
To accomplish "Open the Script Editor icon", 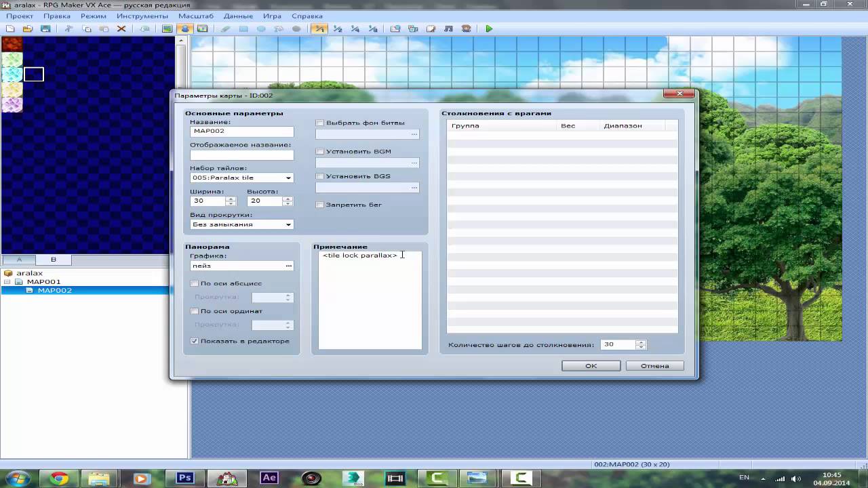I will pos(431,28).
